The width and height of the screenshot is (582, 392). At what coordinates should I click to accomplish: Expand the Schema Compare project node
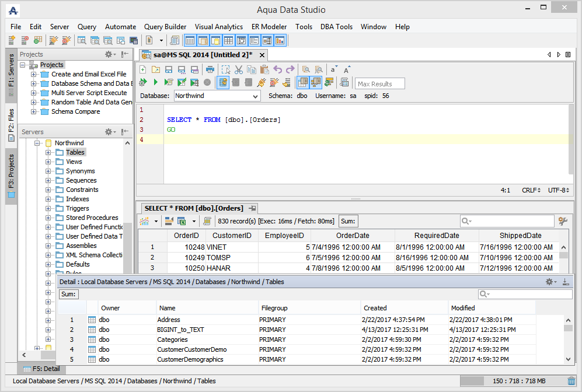(x=34, y=111)
